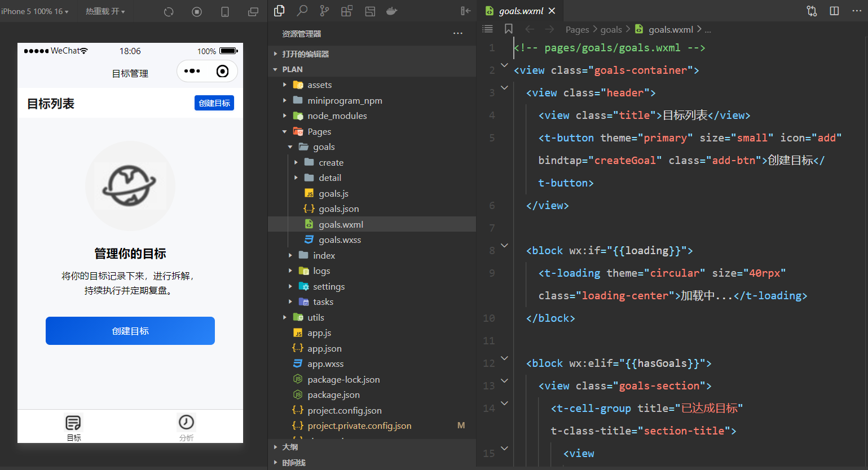
Task: Click the detach simulator window icon
Action: [x=253, y=11]
